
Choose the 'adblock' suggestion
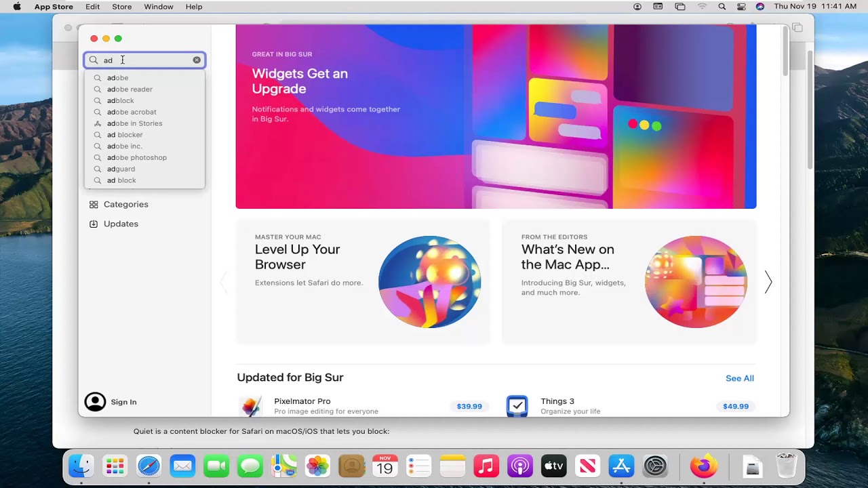click(x=144, y=101)
